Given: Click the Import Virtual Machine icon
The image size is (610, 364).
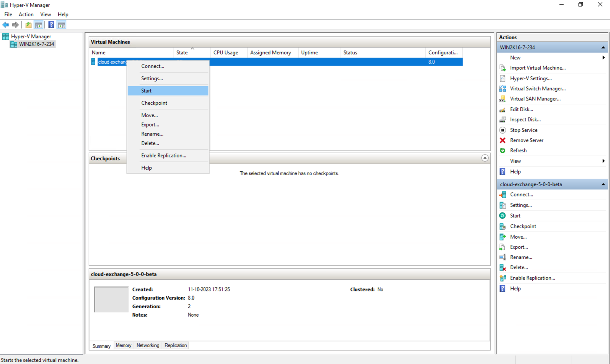Looking at the screenshot, I should point(503,68).
